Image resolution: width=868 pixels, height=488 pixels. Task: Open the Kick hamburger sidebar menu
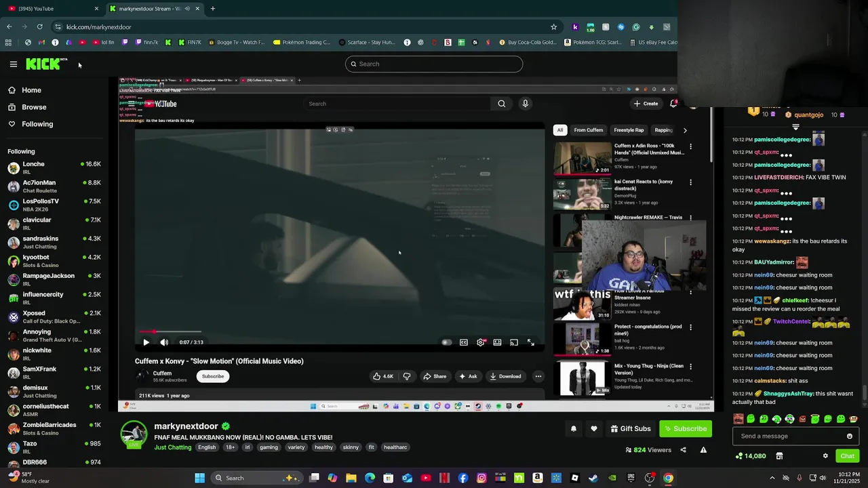point(13,64)
